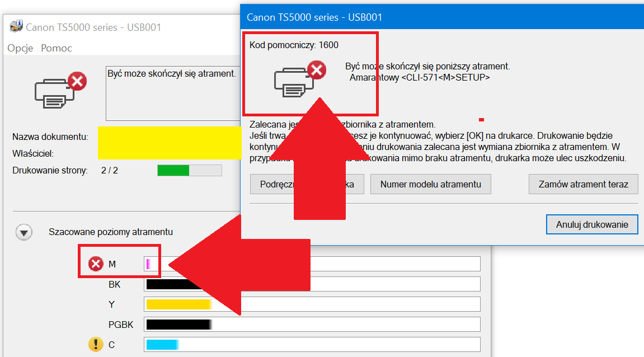Click the Anuluj drukowanie button
Image resolution: width=644 pixels, height=357 pixels.
coord(592,224)
